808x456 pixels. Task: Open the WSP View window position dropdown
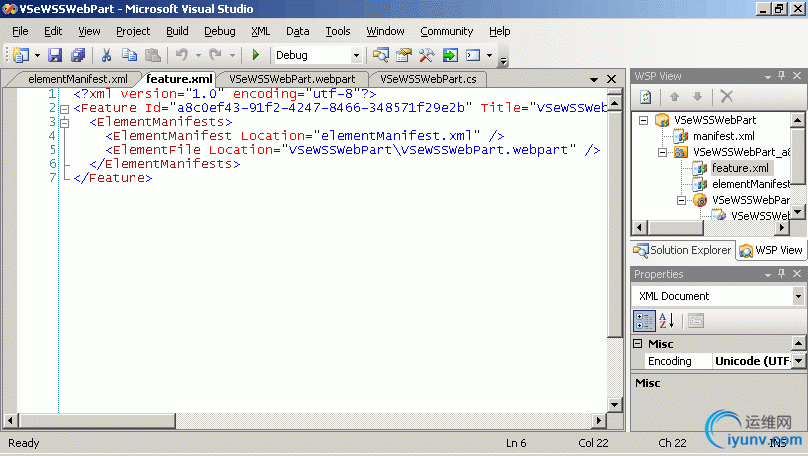768,76
